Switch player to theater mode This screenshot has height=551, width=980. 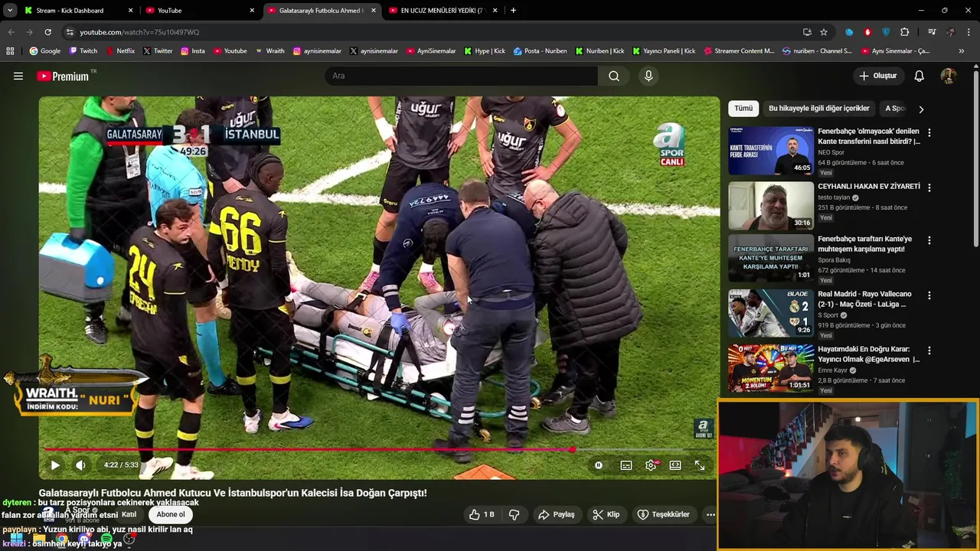point(675,465)
